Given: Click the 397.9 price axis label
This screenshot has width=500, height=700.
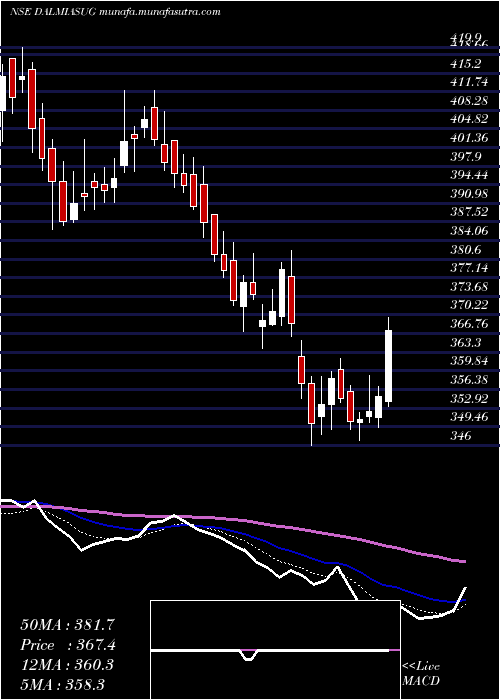Looking at the screenshot, I should [465, 157].
